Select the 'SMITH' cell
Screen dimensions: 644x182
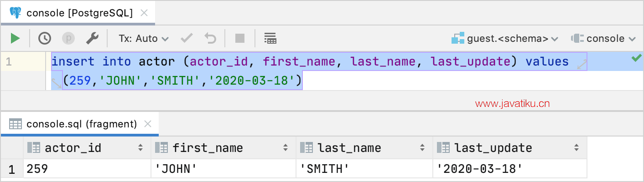[364, 169]
